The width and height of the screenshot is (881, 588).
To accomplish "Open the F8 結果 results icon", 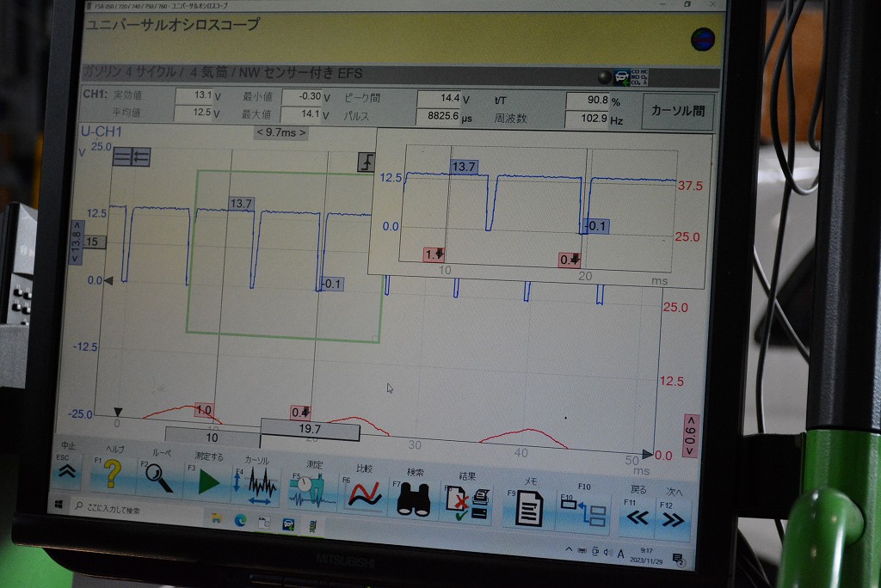I will click(467, 504).
